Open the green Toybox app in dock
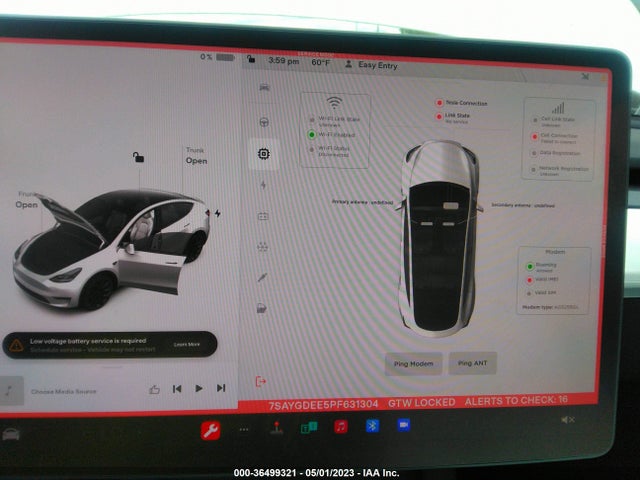The image size is (640, 480). [309, 427]
